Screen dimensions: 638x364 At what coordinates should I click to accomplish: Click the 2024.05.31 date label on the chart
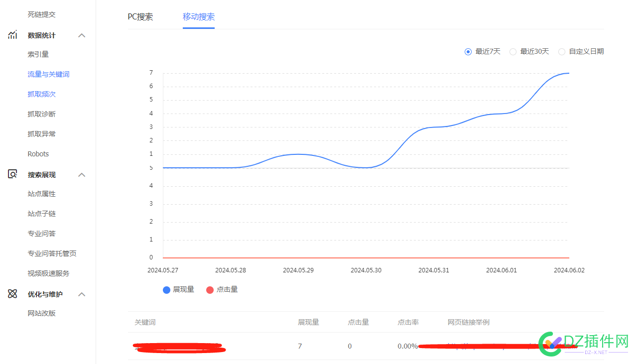click(x=434, y=270)
